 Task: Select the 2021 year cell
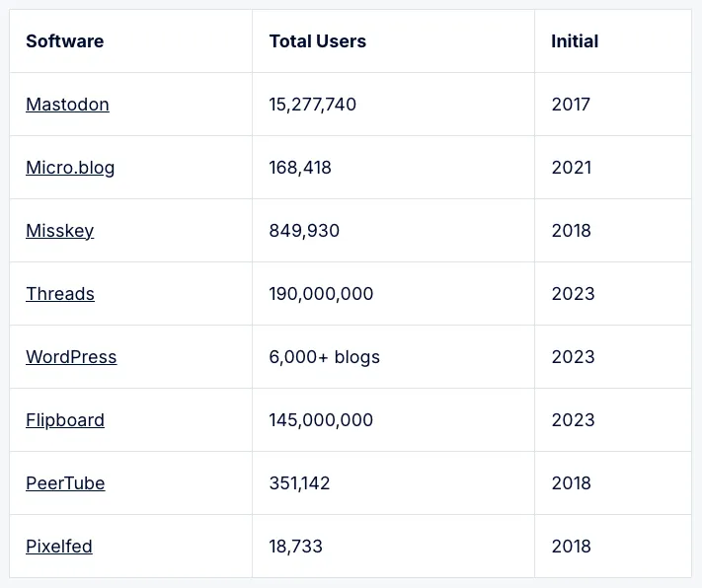point(572,168)
